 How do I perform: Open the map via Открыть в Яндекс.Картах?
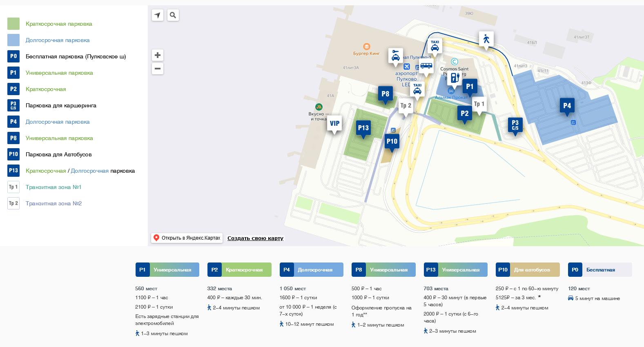point(187,238)
